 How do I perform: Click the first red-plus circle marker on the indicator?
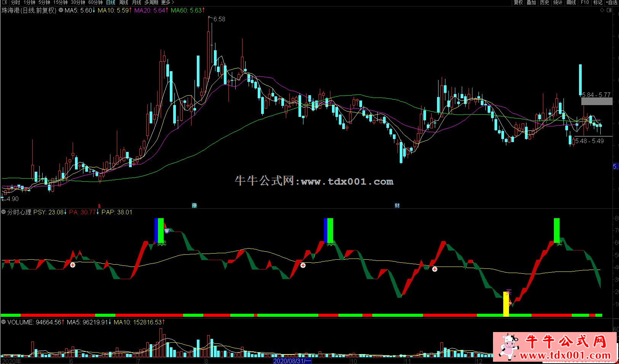click(x=73, y=265)
